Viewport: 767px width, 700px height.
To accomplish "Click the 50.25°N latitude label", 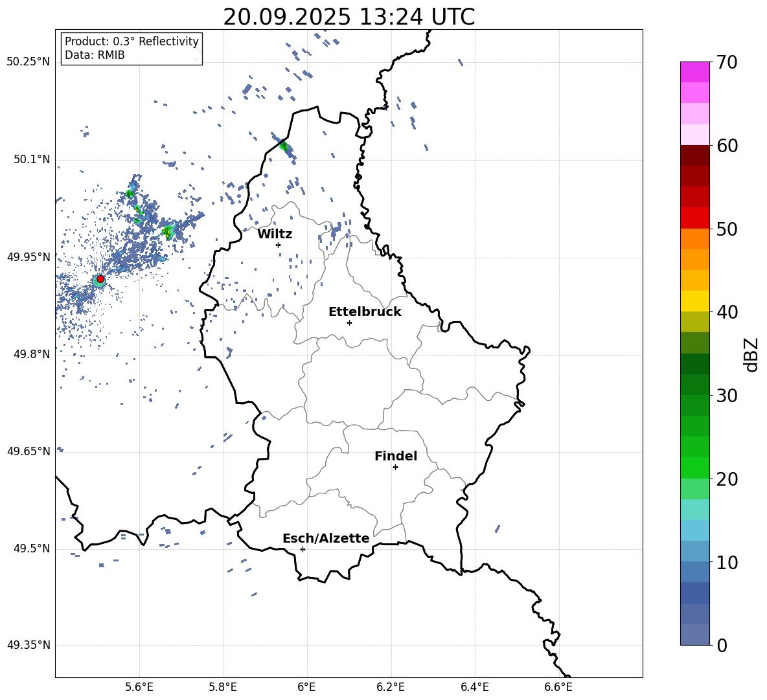I will tap(29, 62).
